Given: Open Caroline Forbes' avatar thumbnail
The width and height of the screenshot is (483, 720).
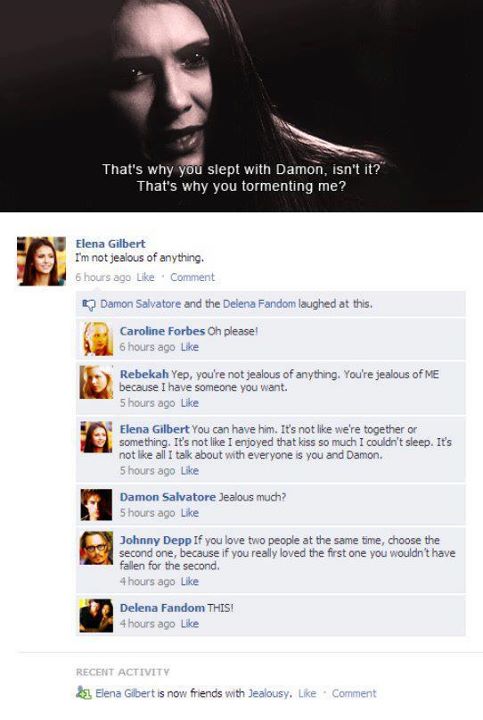Looking at the screenshot, I should (98, 339).
